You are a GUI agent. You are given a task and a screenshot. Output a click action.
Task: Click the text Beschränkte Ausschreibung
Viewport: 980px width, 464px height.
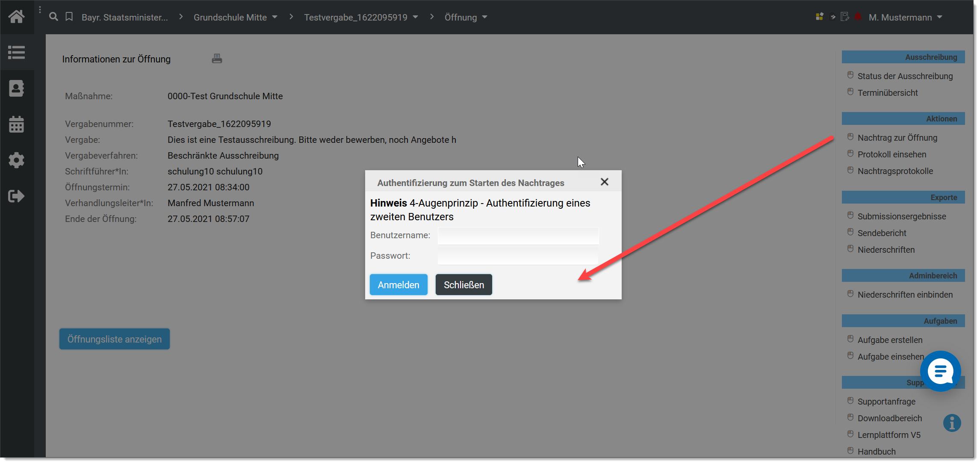click(x=223, y=156)
